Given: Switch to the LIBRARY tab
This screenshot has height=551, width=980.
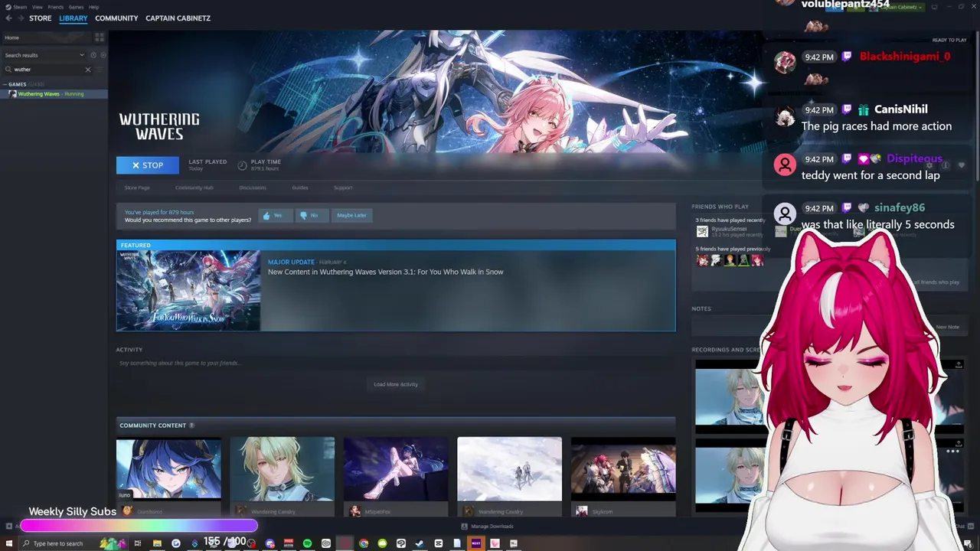Looking at the screenshot, I should pyautogui.click(x=73, y=18).
